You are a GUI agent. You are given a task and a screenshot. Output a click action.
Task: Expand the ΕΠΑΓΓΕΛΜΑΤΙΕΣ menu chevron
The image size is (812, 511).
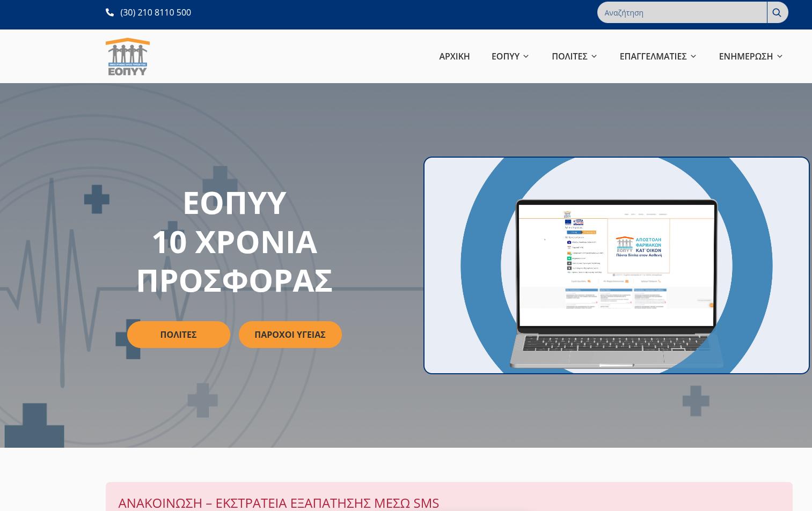point(693,56)
